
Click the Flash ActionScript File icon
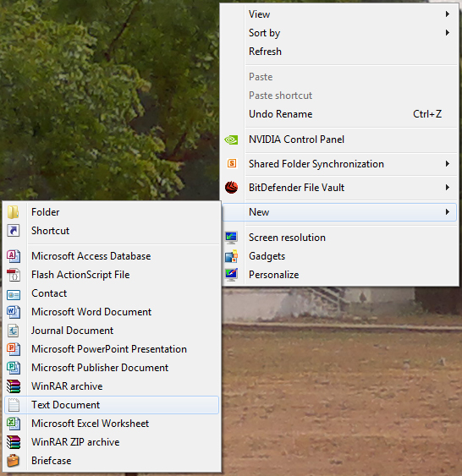(x=14, y=275)
